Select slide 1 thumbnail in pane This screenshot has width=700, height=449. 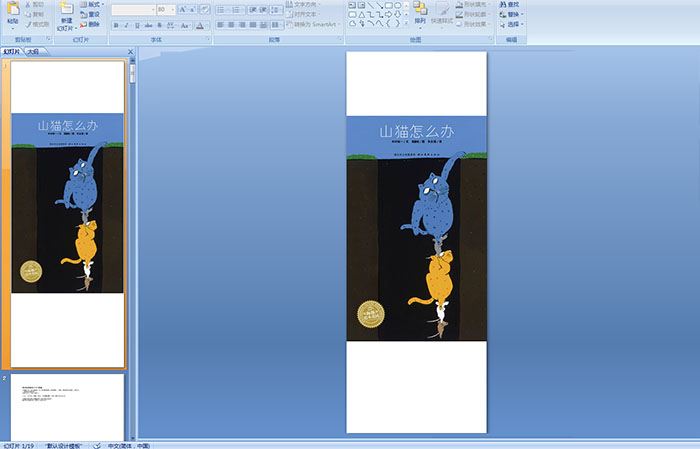[x=67, y=214]
